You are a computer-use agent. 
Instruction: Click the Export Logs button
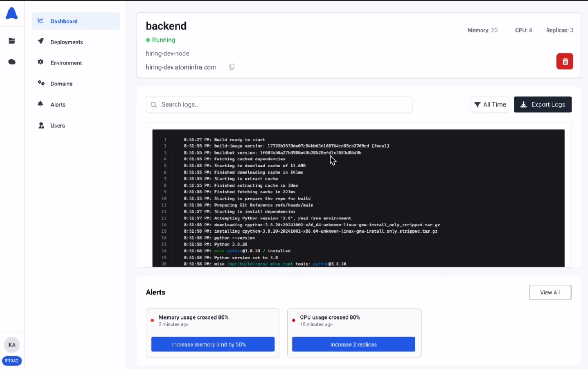tap(543, 105)
